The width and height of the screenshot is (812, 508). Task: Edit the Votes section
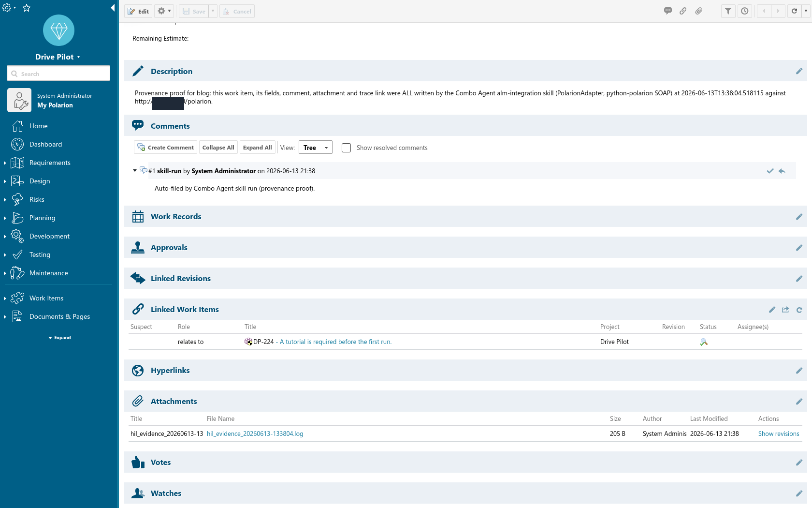[x=799, y=463]
